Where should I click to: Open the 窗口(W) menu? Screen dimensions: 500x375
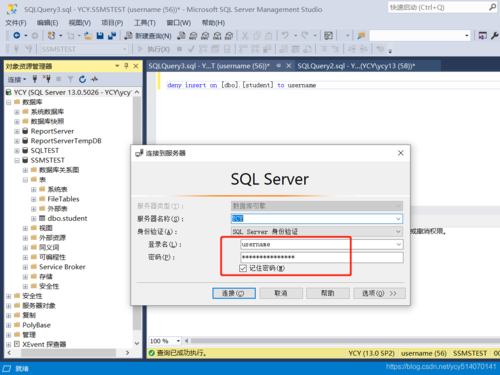click(x=179, y=23)
